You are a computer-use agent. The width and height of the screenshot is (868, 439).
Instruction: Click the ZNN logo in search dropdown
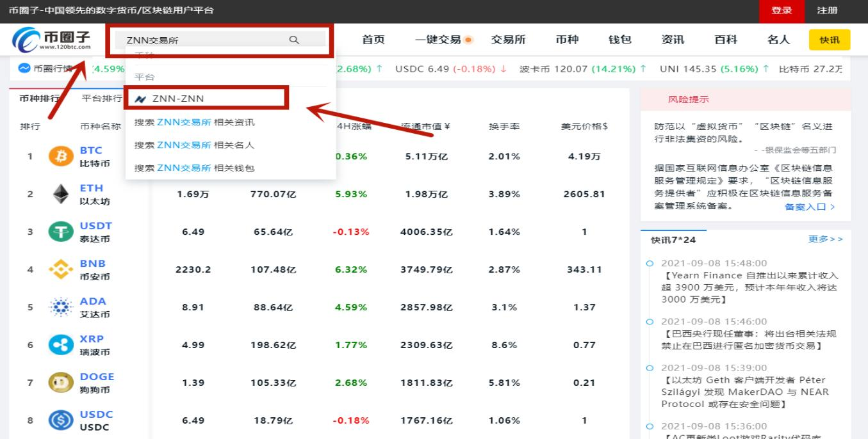[x=141, y=99]
